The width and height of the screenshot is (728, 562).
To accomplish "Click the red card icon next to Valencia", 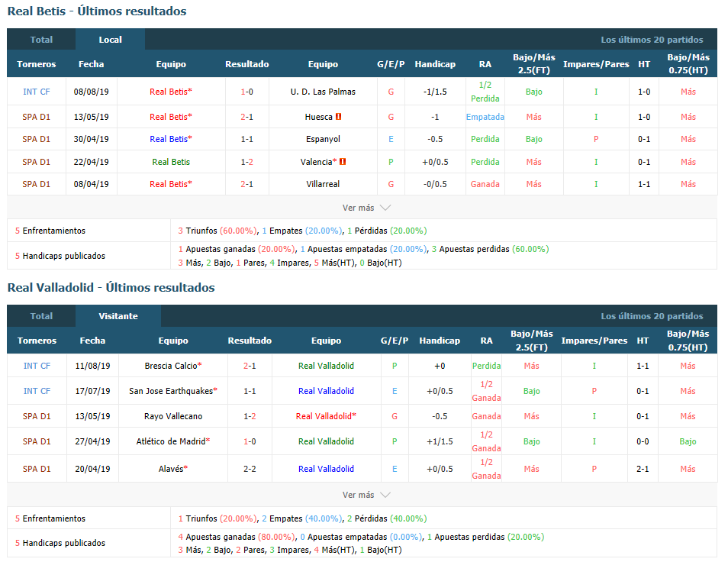I will (343, 162).
